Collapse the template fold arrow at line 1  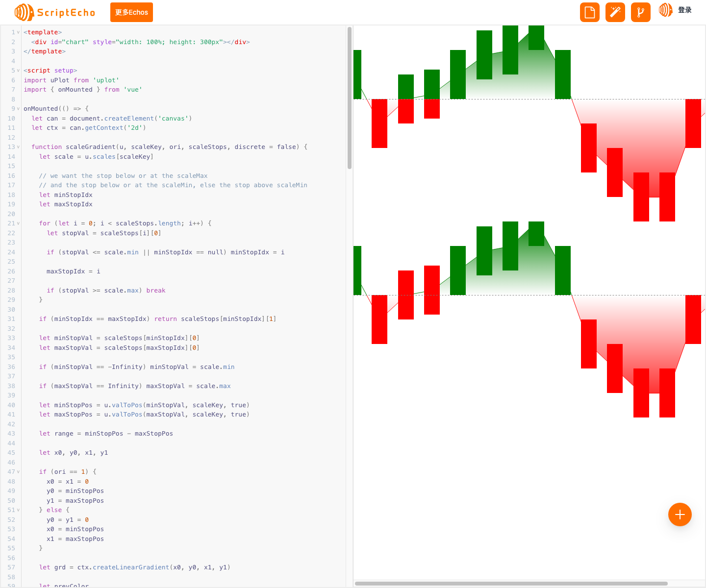[19, 32]
